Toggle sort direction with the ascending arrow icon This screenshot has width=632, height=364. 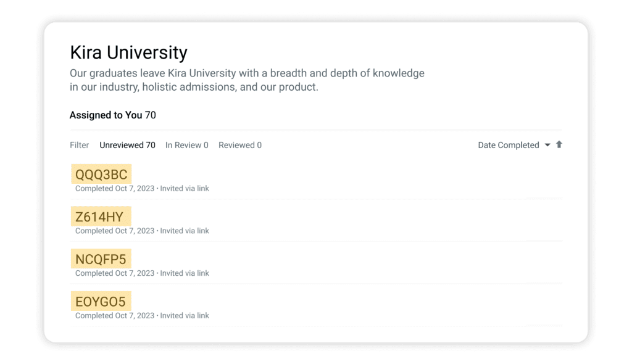tap(559, 144)
